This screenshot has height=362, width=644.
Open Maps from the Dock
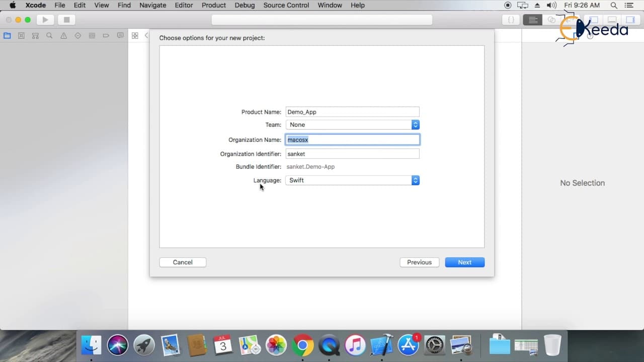(250, 345)
